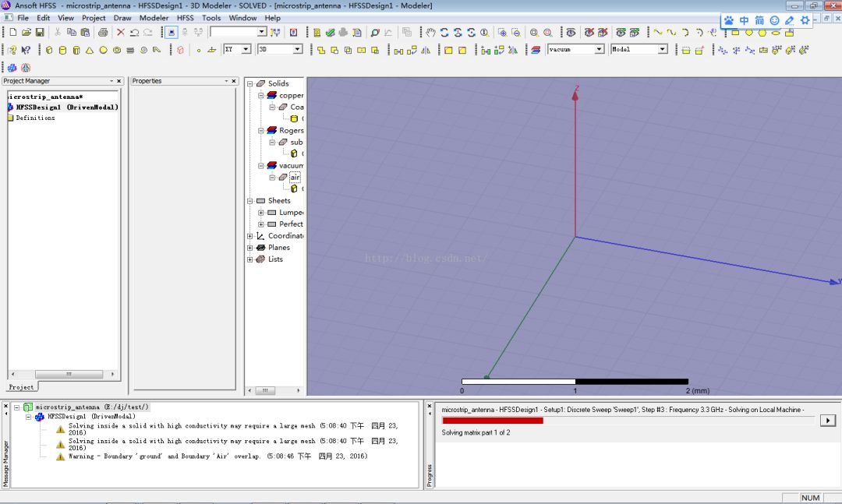Draw a point with the Point tool
Screen dimensions: 842x504
click(x=198, y=50)
